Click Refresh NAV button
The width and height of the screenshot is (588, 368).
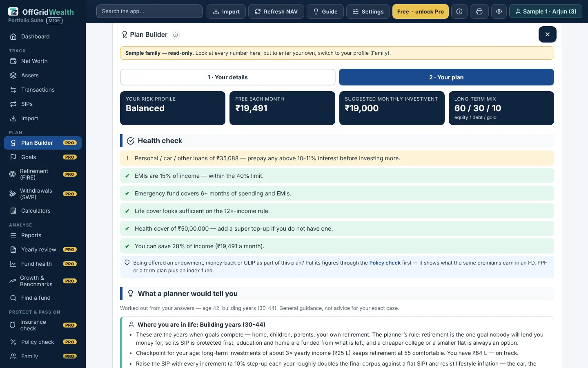pyautogui.click(x=276, y=11)
